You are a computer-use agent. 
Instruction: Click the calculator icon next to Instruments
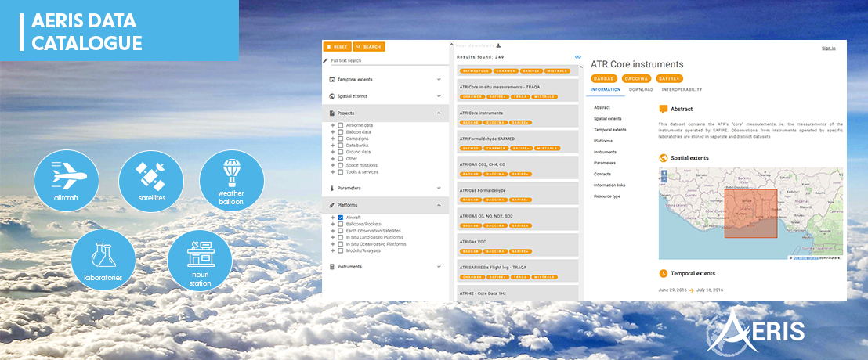click(x=332, y=267)
